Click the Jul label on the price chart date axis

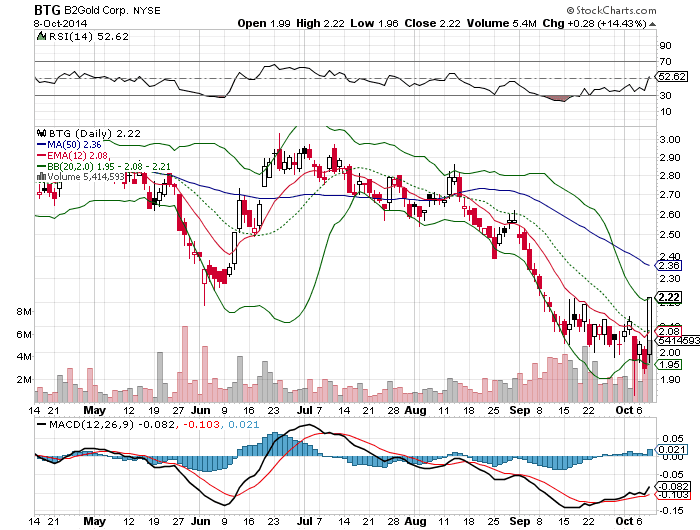[305, 410]
